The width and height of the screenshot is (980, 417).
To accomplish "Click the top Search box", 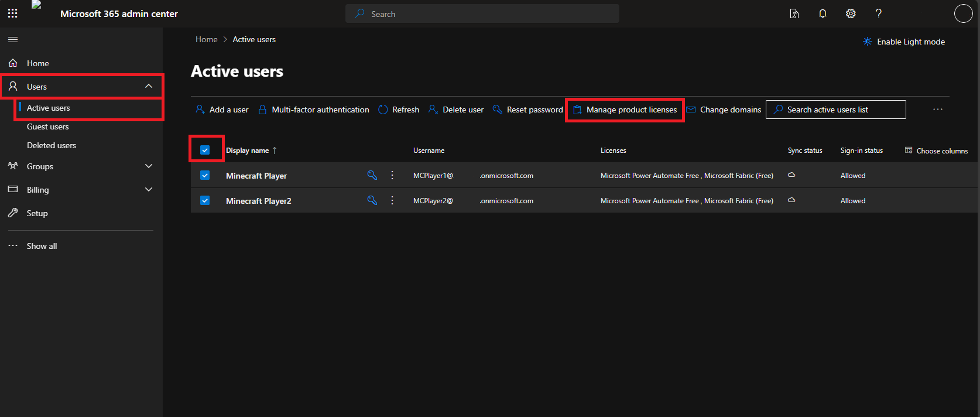I will point(482,13).
